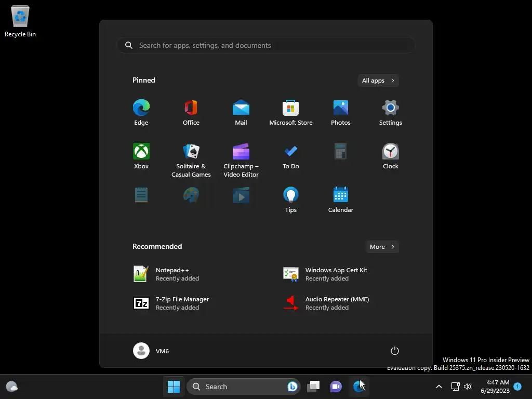This screenshot has width=532, height=399.
Task: Open Edge from the taskbar
Action: click(x=358, y=387)
